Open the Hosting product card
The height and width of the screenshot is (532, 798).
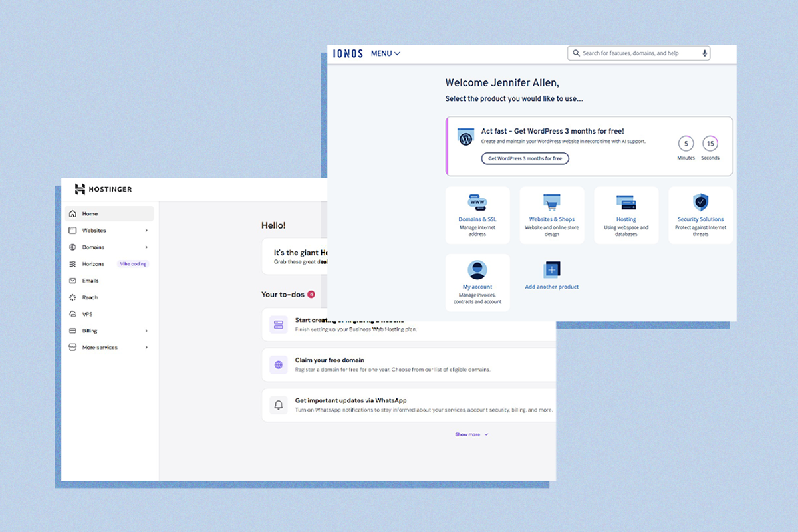pos(626,215)
